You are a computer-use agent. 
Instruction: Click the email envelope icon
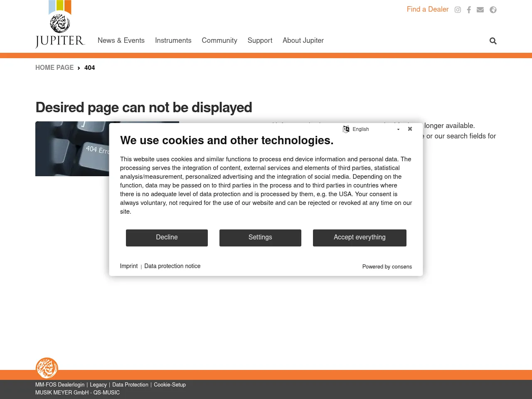pyautogui.click(x=480, y=10)
